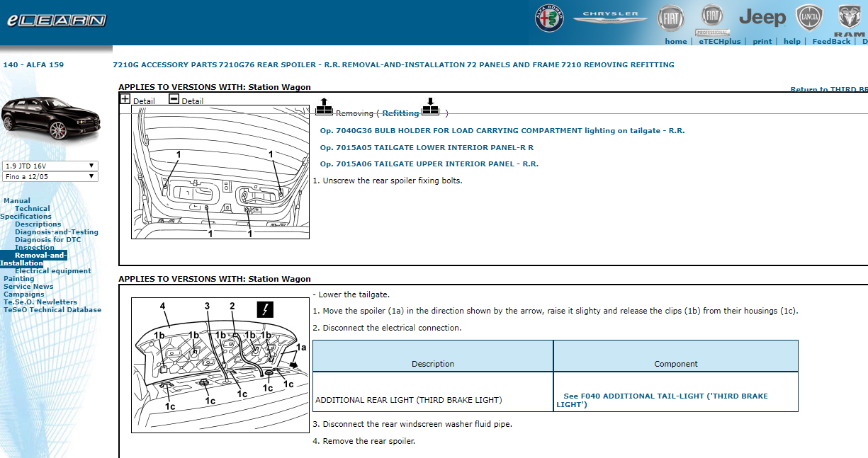Screen dimensions: 868x458
Task: Click the print link in the top menu
Action: point(762,41)
